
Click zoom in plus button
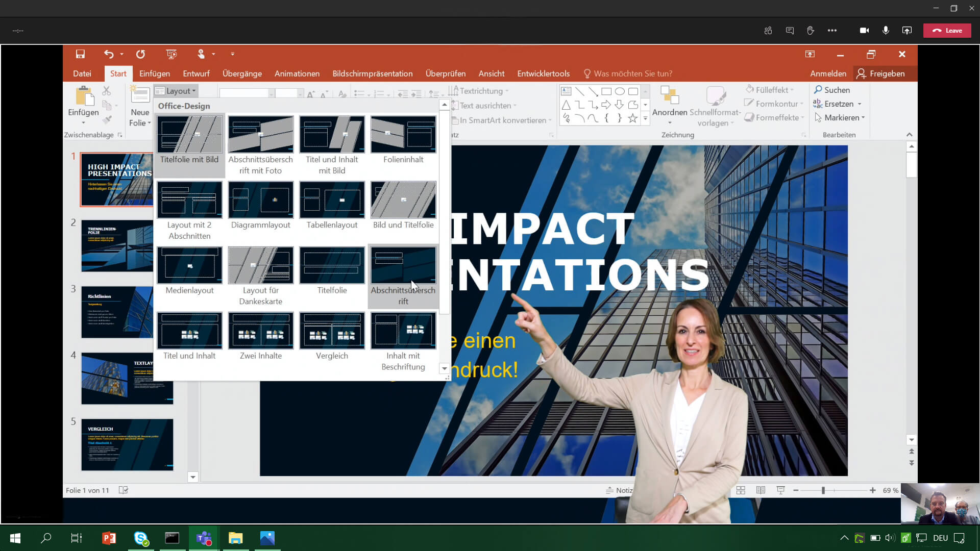tap(873, 490)
